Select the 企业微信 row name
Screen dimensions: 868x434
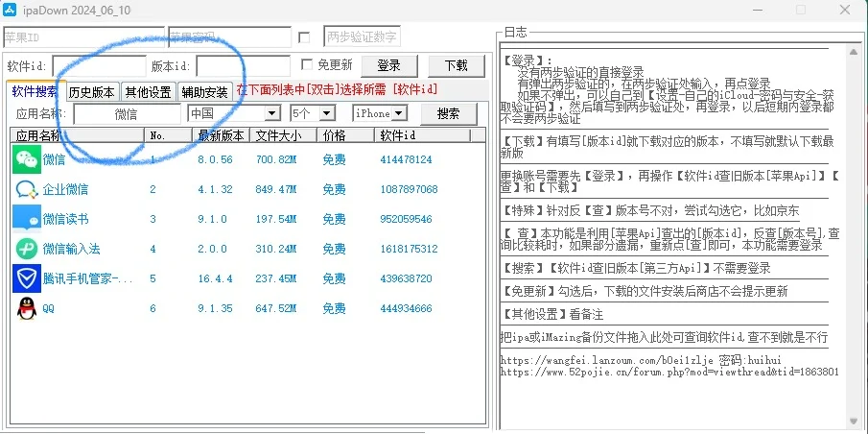pyautogui.click(x=65, y=189)
